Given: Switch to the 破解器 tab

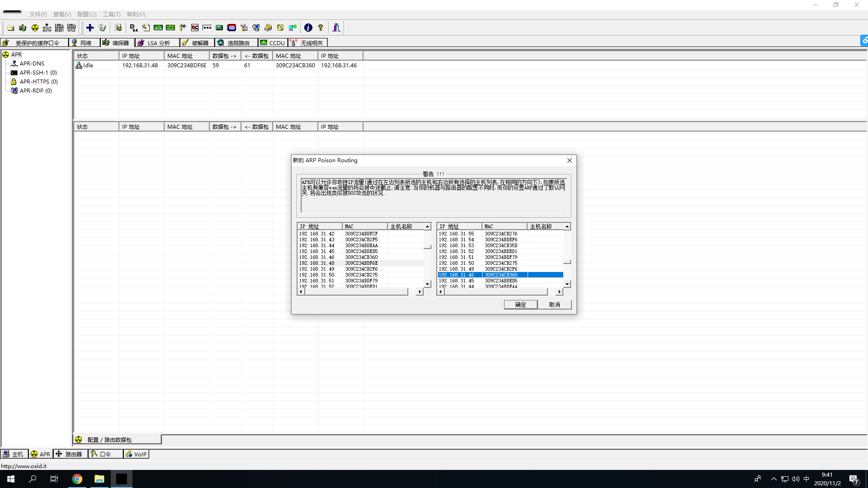Looking at the screenshot, I should coord(197,43).
